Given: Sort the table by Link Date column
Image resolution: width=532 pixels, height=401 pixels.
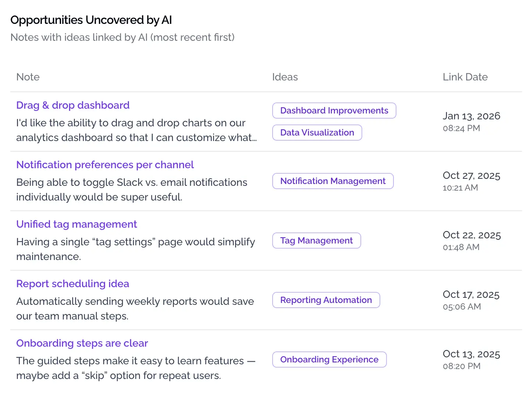Looking at the screenshot, I should 465,77.
